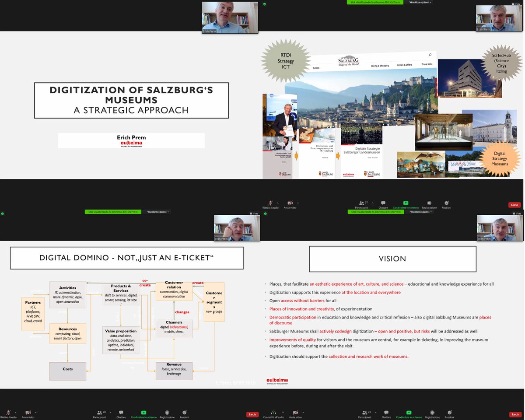Open Chattare in the toolbar under the Salzburg collage slide
This screenshot has height=420, width=525.
pos(383,205)
